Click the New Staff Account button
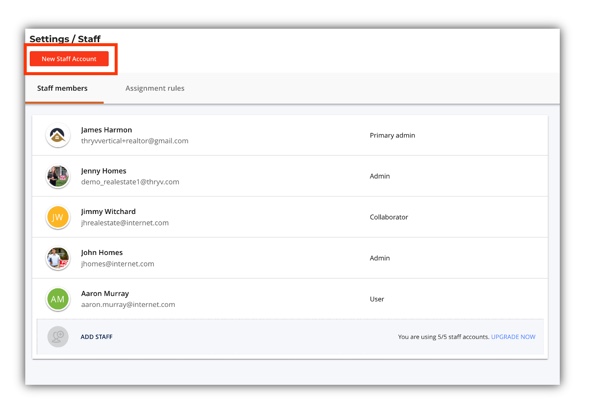591x418 pixels. click(x=69, y=59)
